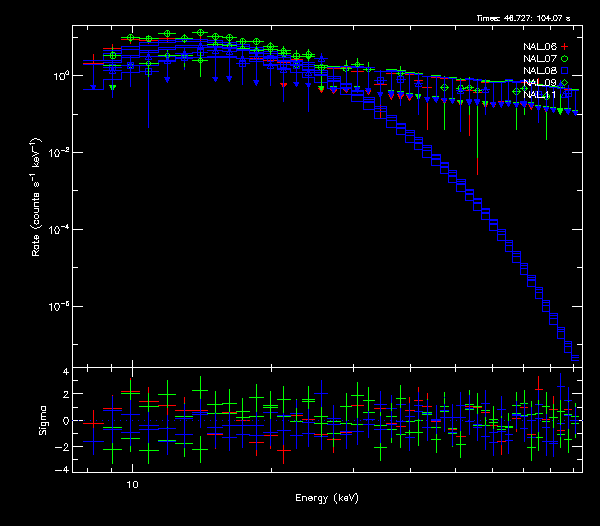Click the Sigma y-axis title

click(x=43, y=420)
